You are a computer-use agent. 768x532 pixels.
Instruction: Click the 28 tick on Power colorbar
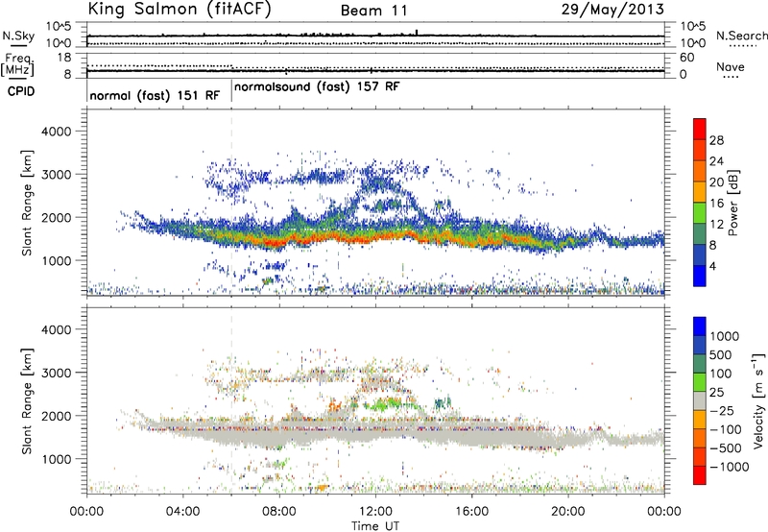(x=716, y=140)
